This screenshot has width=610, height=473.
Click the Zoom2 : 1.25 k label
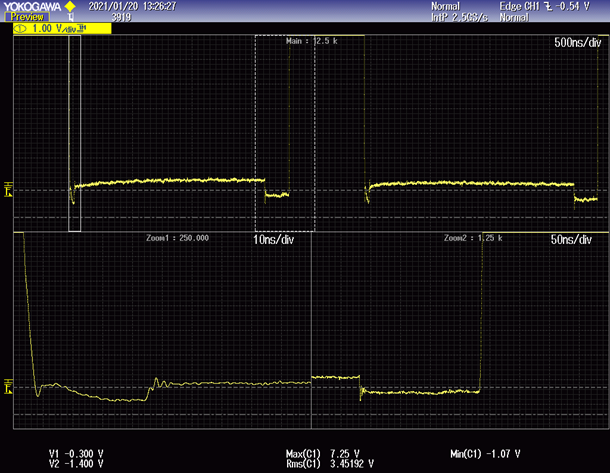473,238
